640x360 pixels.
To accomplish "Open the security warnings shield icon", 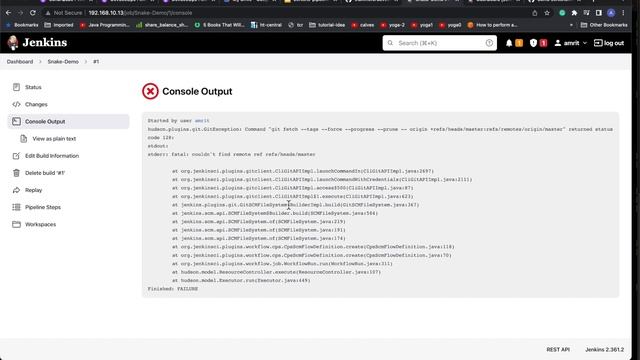I will point(533,43).
